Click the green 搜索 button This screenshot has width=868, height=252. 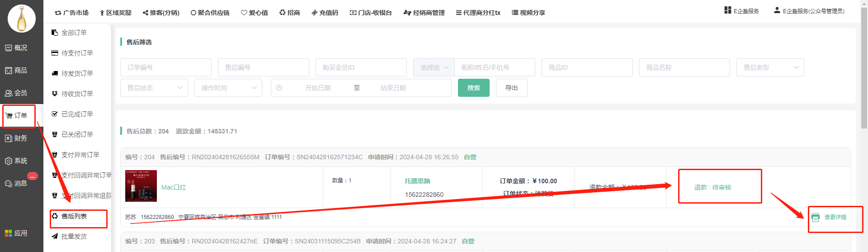click(473, 88)
